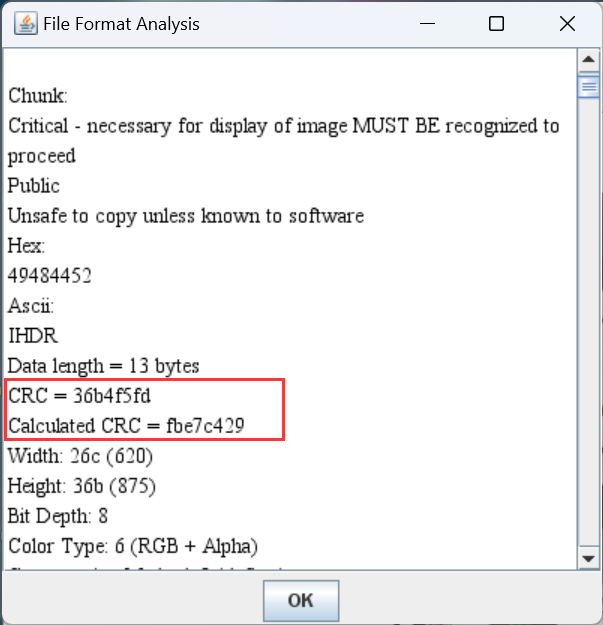Click the CRC = 36b4f5fd line
This screenshot has height=625, width=603.
(80, 396)
